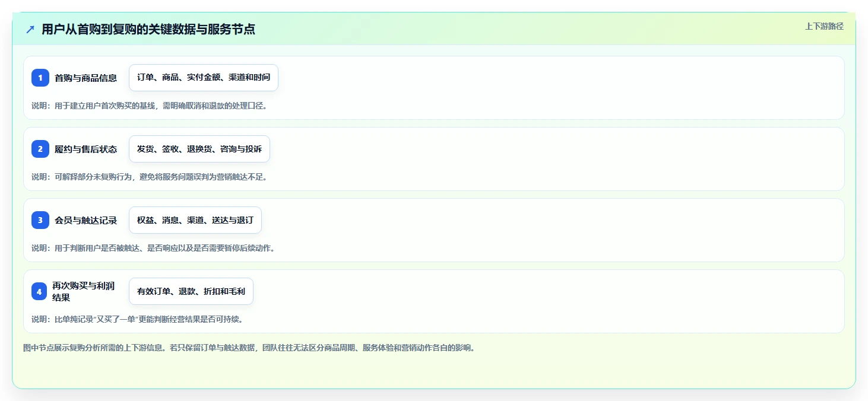Click the step 4 number badge
This screenshot has width=868, height=401.
[39, 291]
